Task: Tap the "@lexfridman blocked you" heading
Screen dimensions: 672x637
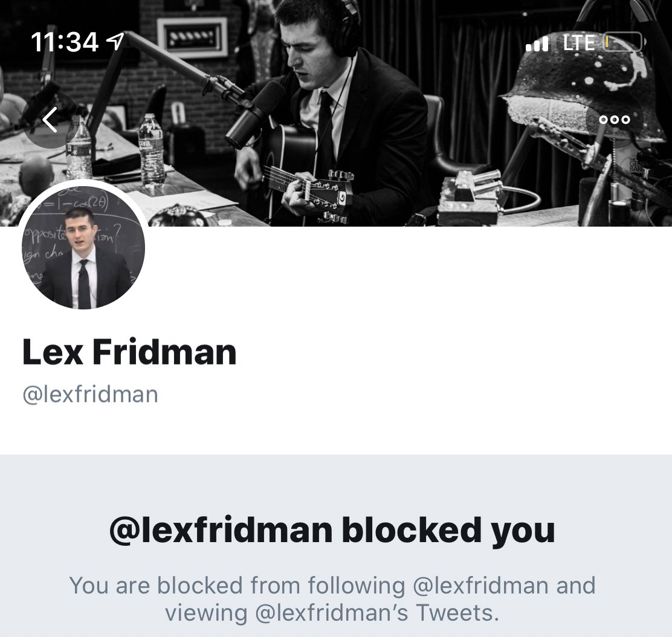Action: (x=332, y=530)
